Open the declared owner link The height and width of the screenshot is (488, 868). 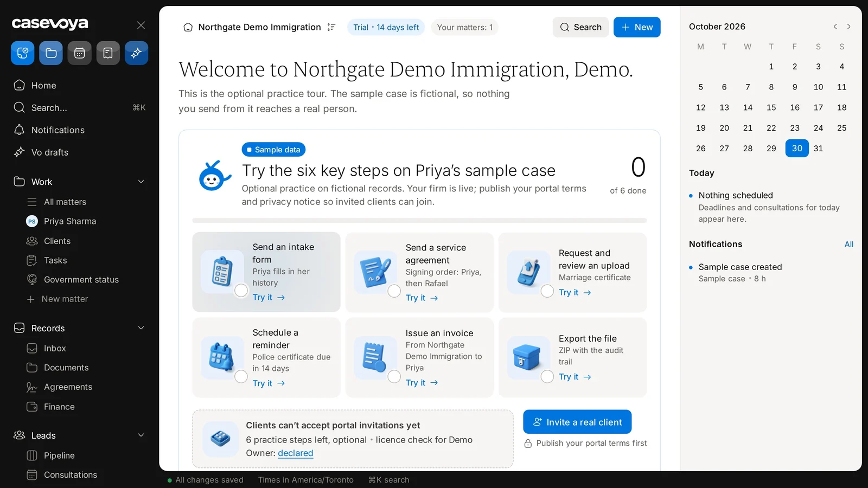click(x=296, y=453)
